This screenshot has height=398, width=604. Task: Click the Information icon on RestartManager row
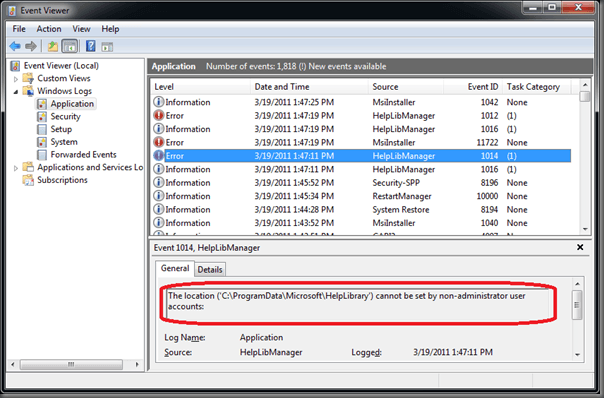pyautogui.click(x=158, y=196)
